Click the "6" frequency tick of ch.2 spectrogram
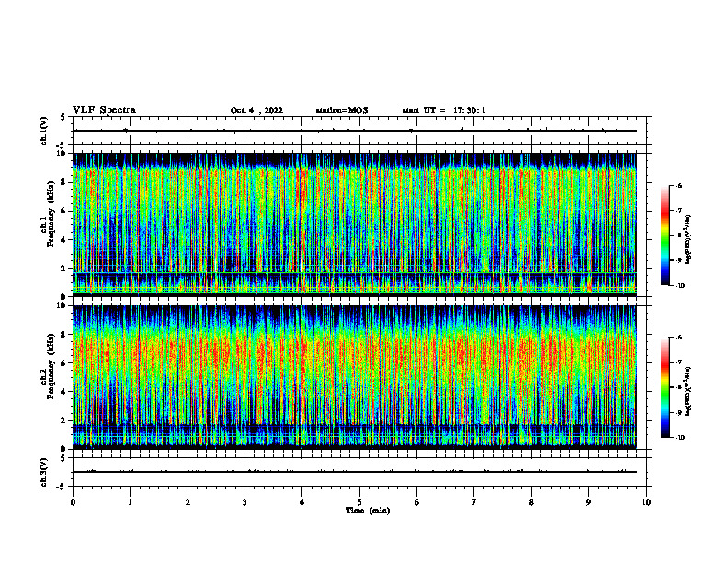 click(x=63, y=363)
